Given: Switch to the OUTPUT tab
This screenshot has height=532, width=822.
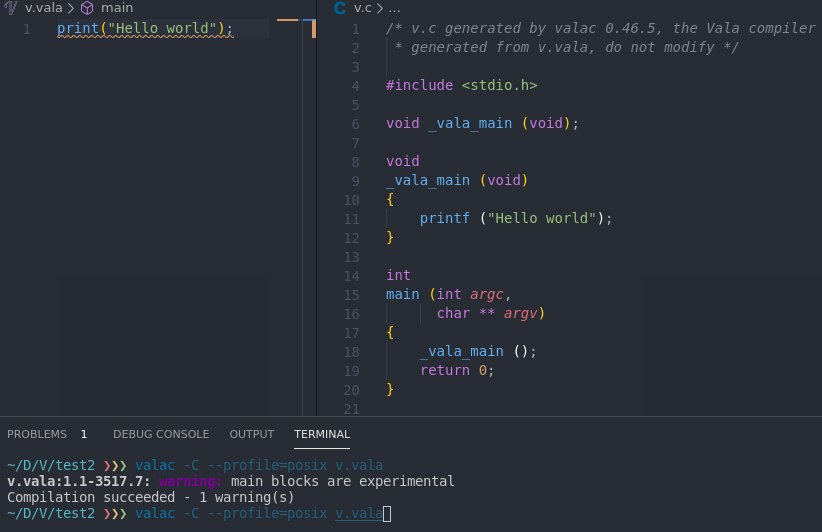Looking at the screenshot, I should point(252,434).
